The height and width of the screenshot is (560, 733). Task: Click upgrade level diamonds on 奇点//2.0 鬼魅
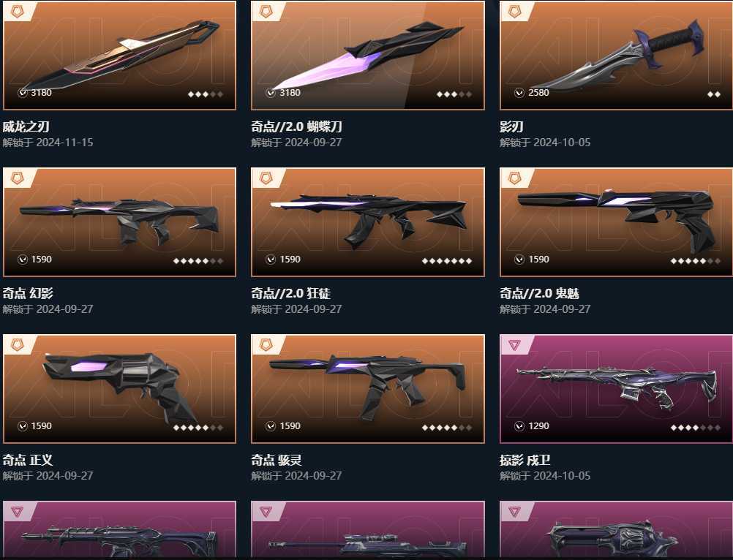pos(695,260)
